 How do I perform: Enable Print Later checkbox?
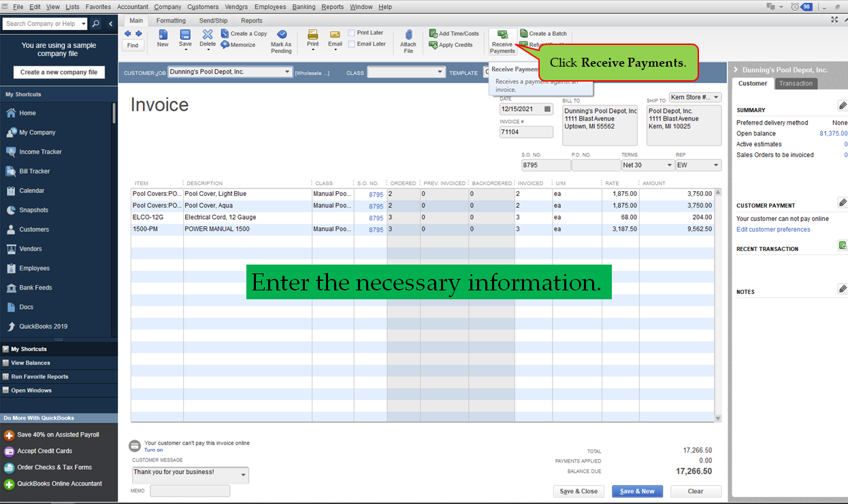pos(351,33)
